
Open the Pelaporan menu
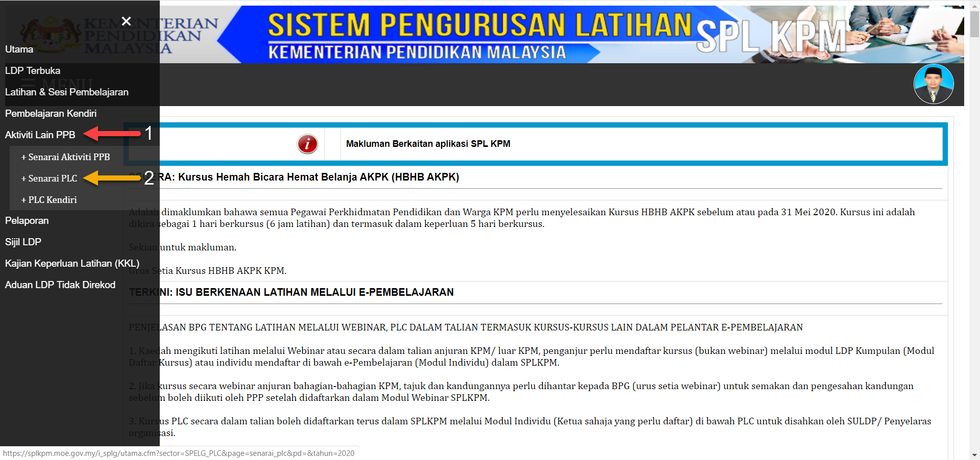coord(27,221)
